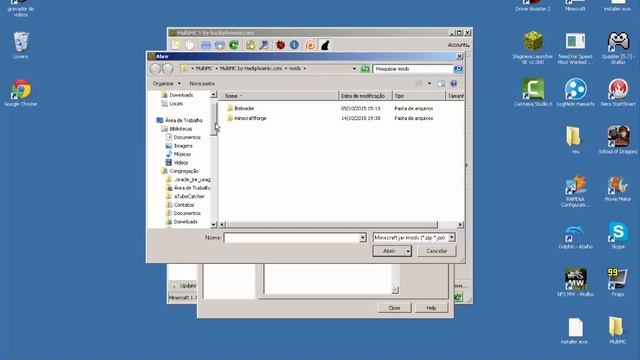The image size is (640, 360).
Task: Select aTubeCatcher folder in navigation pane
Action: pos(185,196)
